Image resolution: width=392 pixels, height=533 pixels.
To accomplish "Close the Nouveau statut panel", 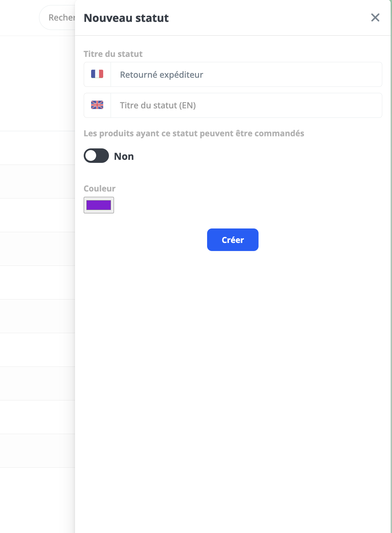I will click(375, 17).
